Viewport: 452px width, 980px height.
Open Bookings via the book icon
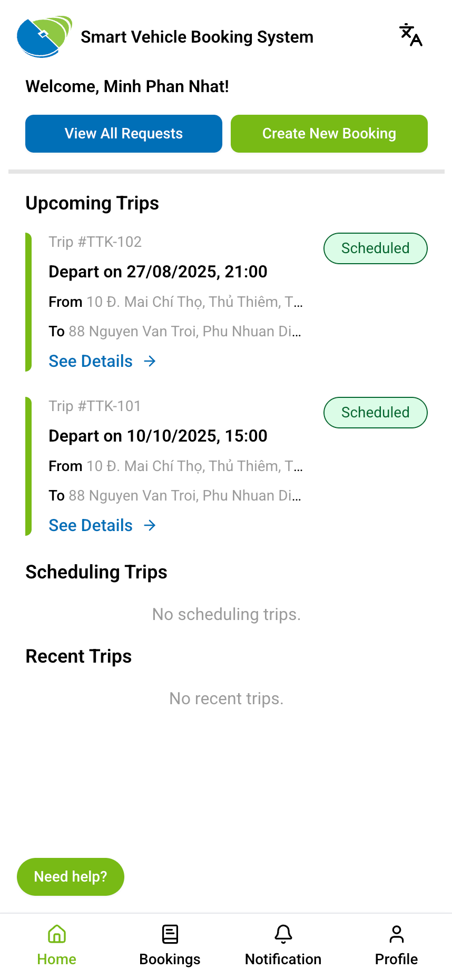tap(170, 934)
